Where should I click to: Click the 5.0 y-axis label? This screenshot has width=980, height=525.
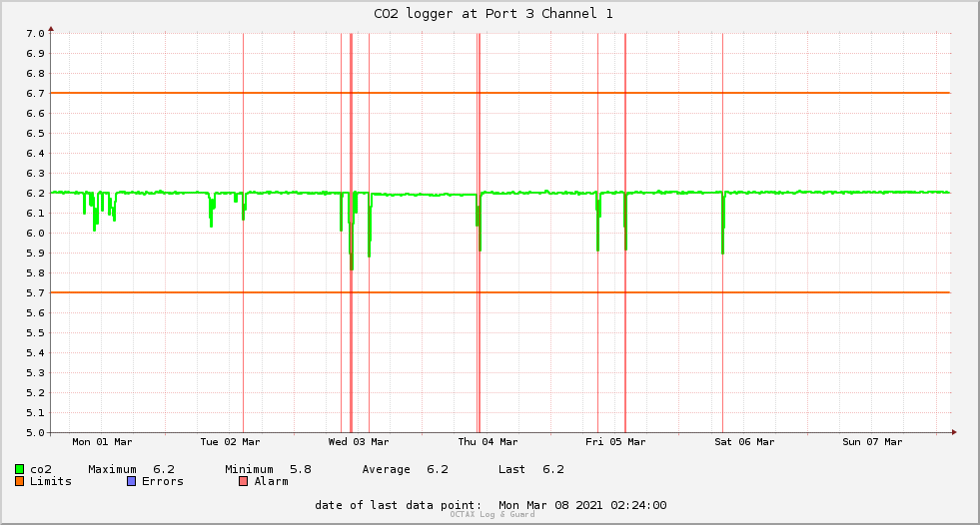click(x=35, y=432)
